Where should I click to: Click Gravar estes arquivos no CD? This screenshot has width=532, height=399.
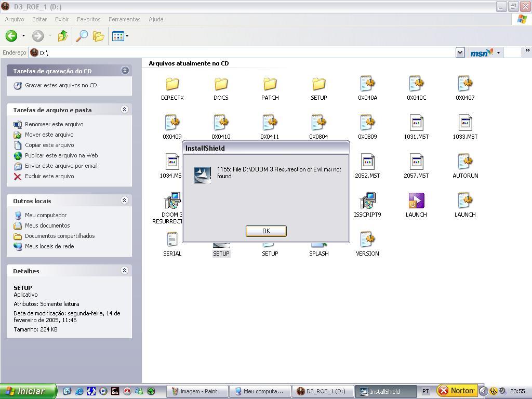pos(61,86)
